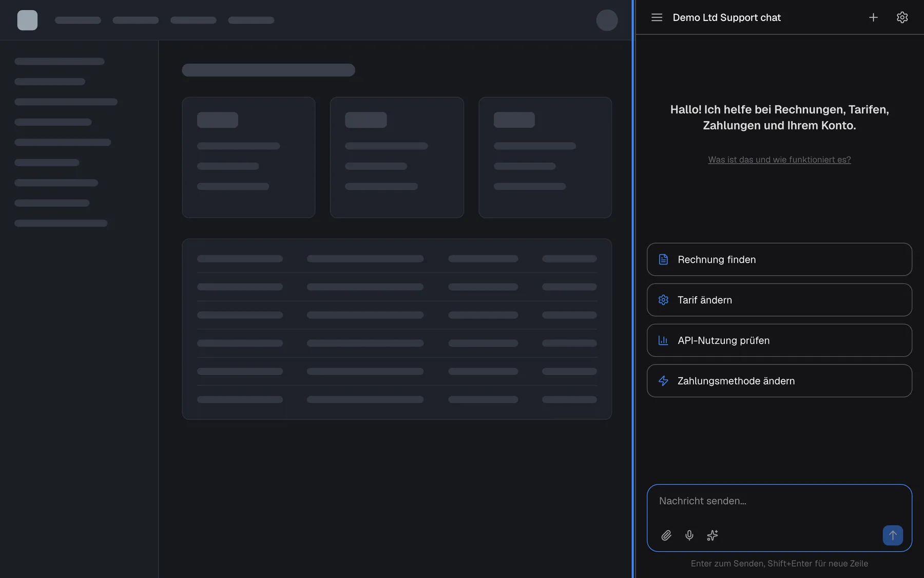
Task: Select the Tarif ändern suggestion
Action: (779, 300)
